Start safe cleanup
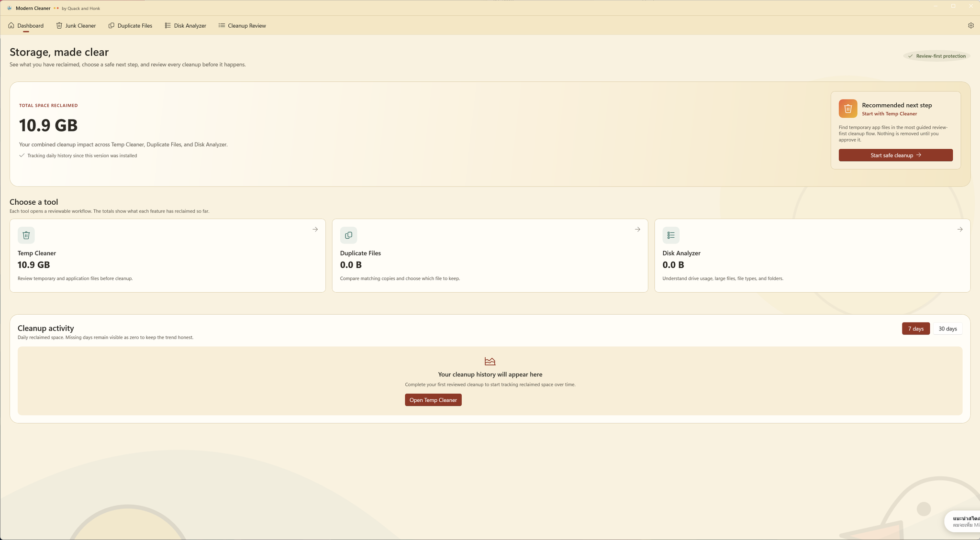This screenshot has width=980, height=540. pyautogui.click(x=895, y=155)
